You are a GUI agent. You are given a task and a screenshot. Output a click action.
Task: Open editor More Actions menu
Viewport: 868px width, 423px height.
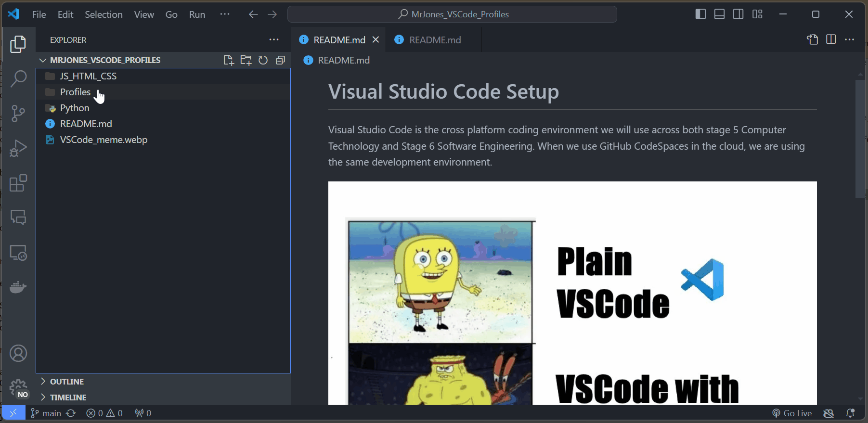pyautogui.click(x=849, y=39)
